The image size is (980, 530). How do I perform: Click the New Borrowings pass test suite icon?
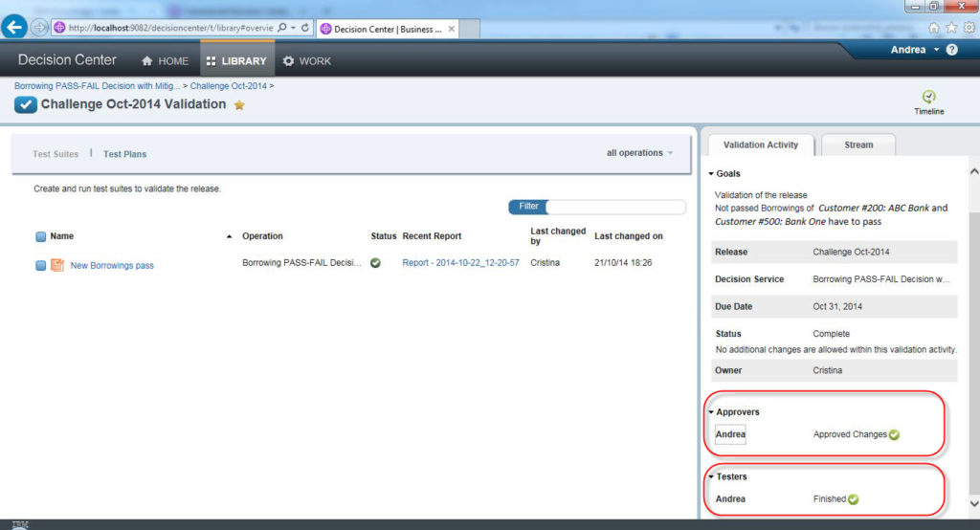pyautogui.click(x=57, y=265)
